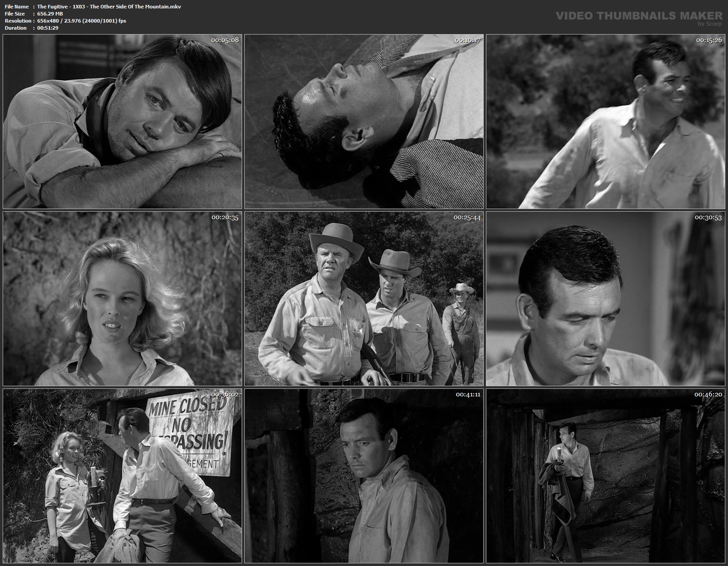
Task: Click the mine tunnel frame at 00:46:20
Action: tap(605, 476)
